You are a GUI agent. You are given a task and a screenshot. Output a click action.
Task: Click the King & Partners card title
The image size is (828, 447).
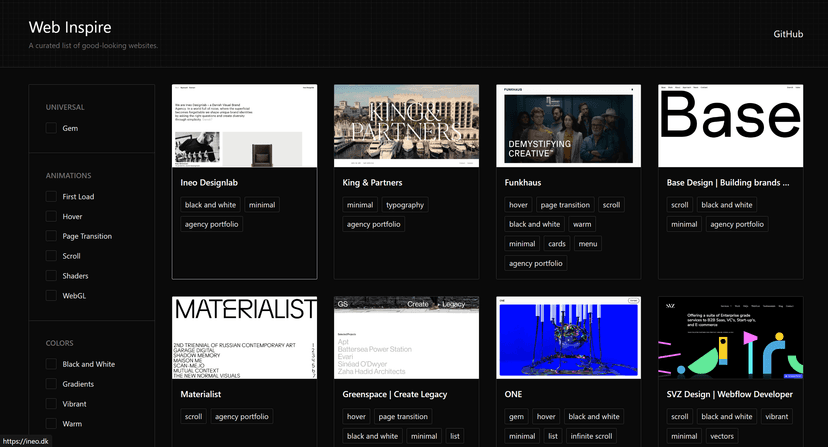pos(372,182)
